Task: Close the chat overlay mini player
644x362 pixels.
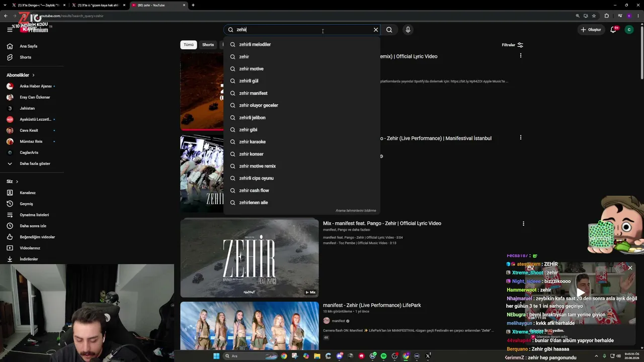Action: click(630, 268)
